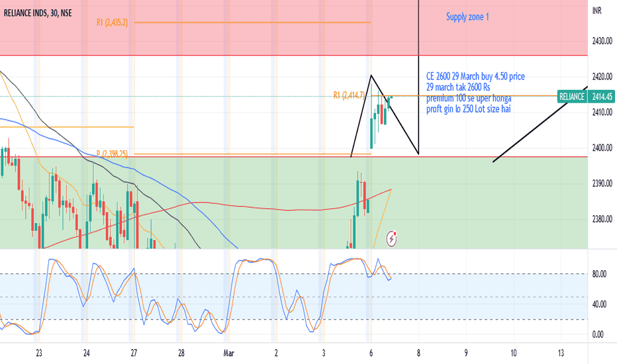This screenshot has width=617, height=364.
Task: Click the INR currency label
Action: coord(597,11)
